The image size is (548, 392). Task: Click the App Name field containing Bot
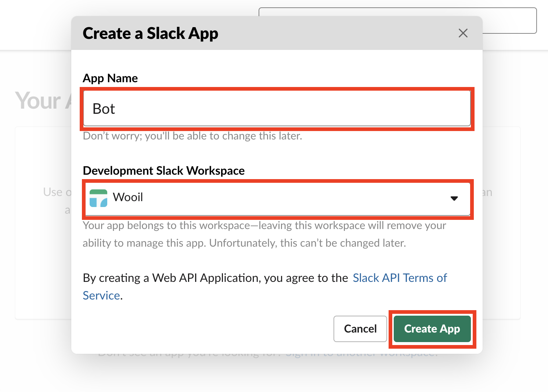tap(277, 109)
